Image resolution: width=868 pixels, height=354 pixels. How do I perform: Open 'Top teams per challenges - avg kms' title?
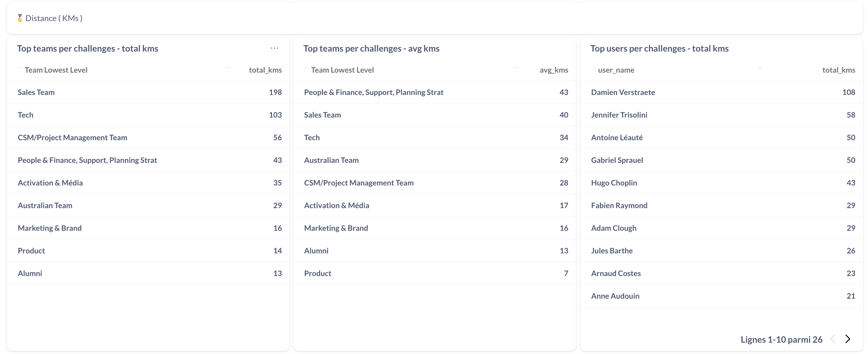click(x=371, y=48)
